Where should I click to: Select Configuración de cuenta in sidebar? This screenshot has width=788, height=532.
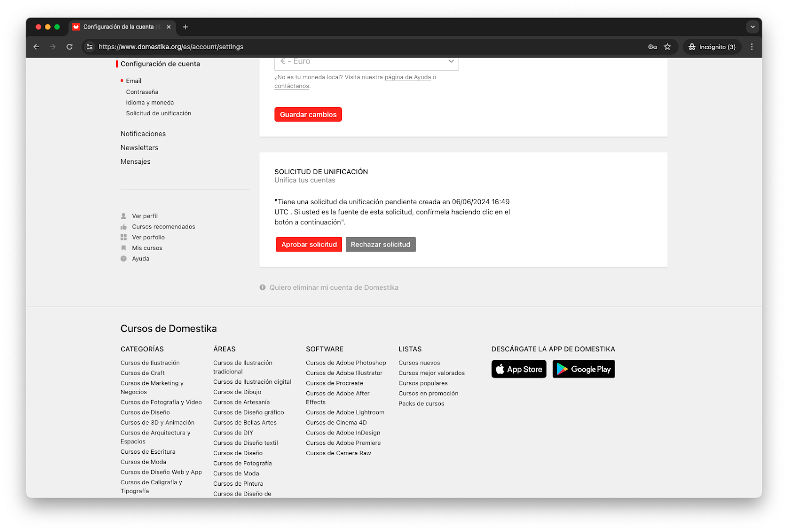[x=160, y=64]
